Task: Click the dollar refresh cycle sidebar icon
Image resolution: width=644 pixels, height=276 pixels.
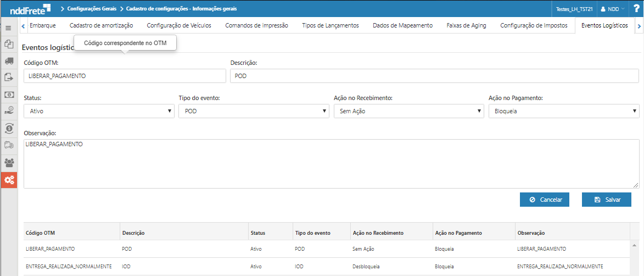Action: 9,129
